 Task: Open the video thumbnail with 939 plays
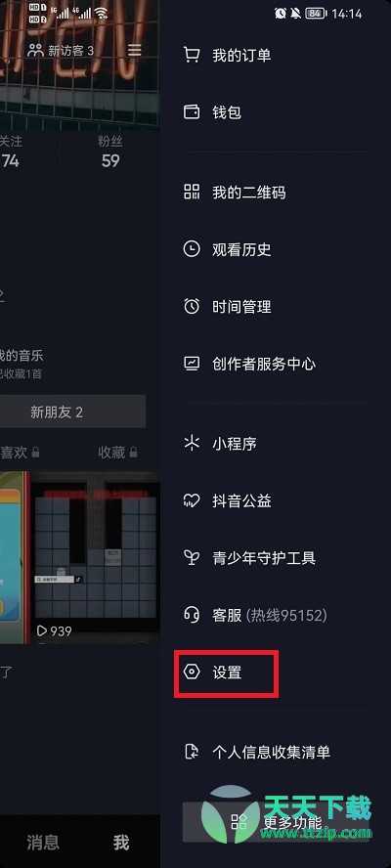[97, 558]
